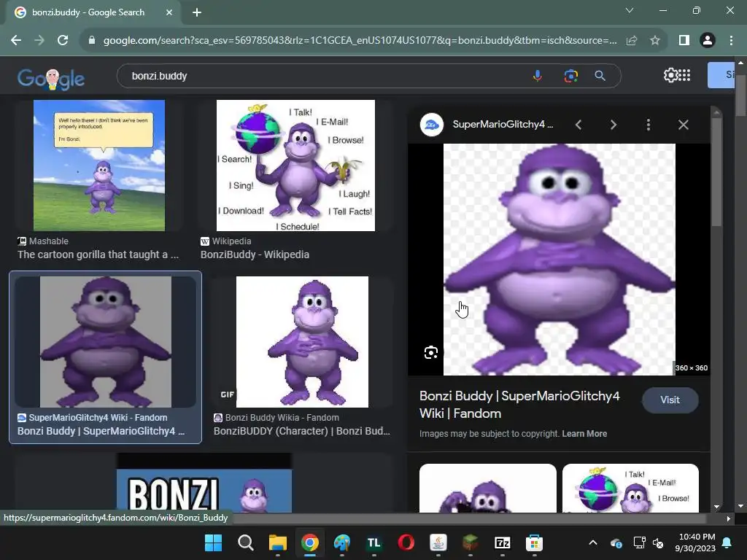Click the address bar URL
Screen dimensions: 747x560
pyautogui.click(x=360, y=41)
